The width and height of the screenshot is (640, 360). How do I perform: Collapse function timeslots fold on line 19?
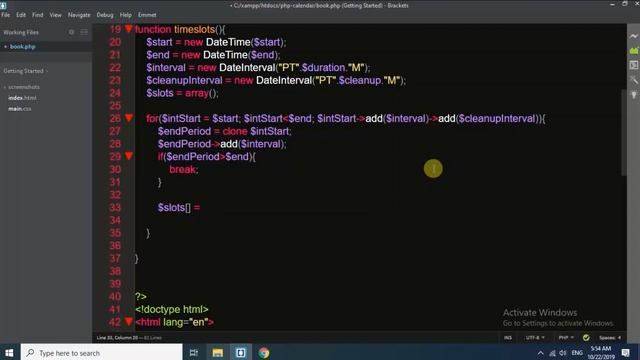click(129, 29)
